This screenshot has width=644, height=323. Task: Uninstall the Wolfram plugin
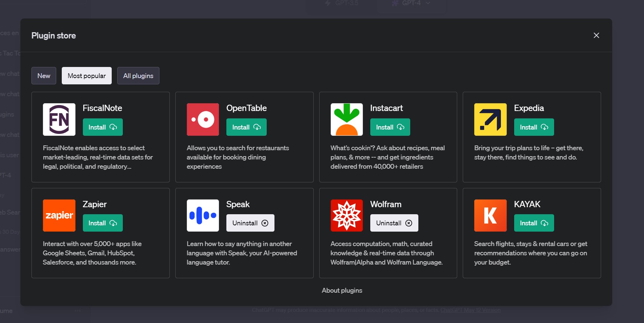point(394,223)
